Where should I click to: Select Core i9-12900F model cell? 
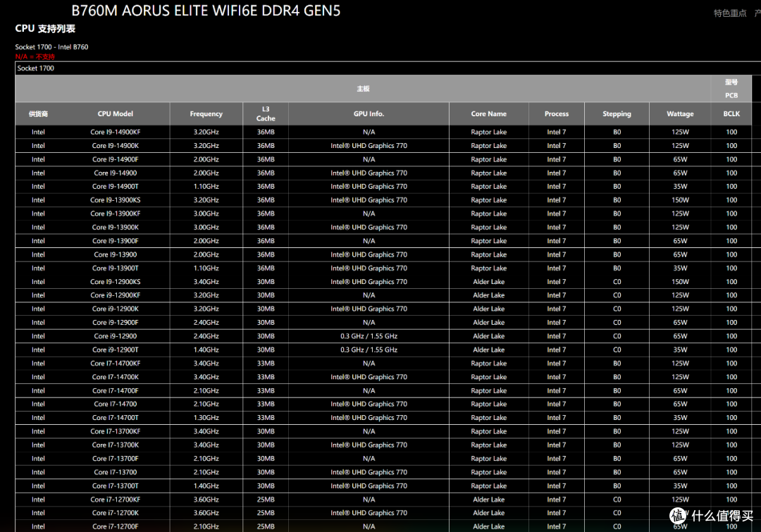pyautogui.click(x=115, y=322)
